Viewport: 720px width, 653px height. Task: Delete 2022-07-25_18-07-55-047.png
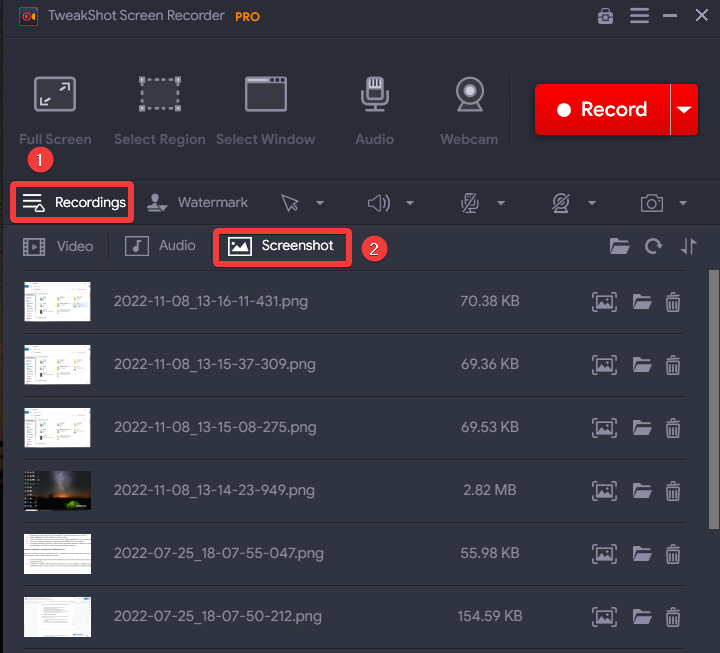[x=673, y=554]
